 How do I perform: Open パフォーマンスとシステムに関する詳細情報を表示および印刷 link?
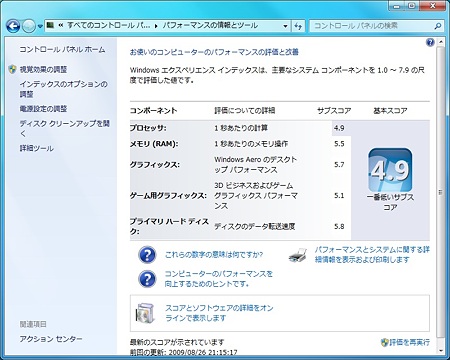point(372,254)
